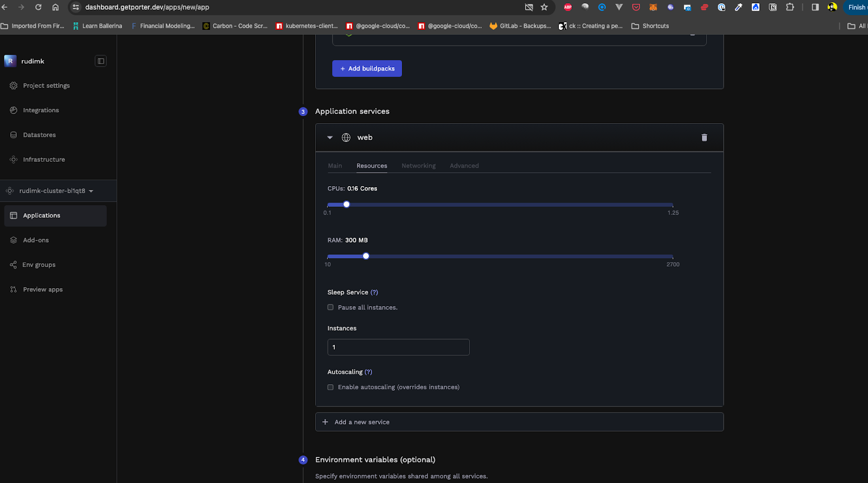Click the rudimk project avatar
868x483 pixels.
click(10, 61)
